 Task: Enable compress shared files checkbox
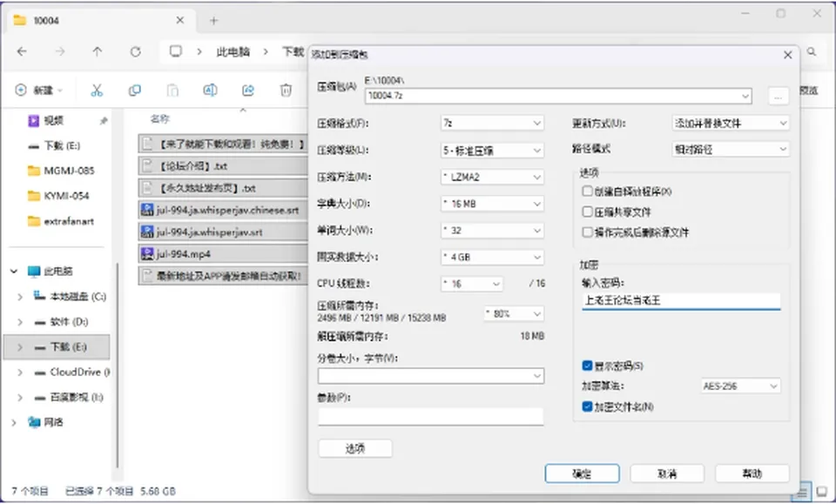pos(588,212)
